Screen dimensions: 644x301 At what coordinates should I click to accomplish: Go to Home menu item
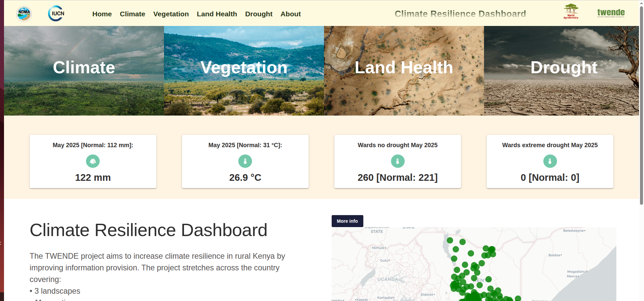point(102,14)
